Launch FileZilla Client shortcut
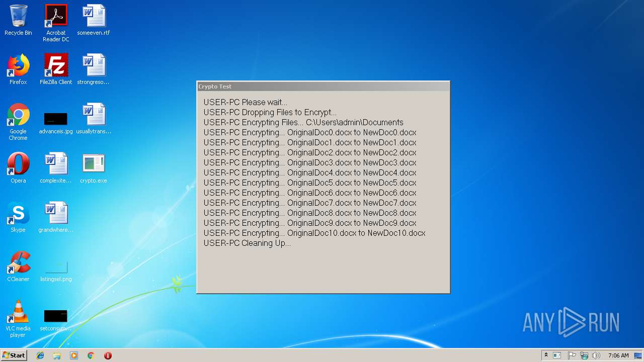Image resolution: width=644 pixels, height=362 pixels. click(x=56, y=69)
